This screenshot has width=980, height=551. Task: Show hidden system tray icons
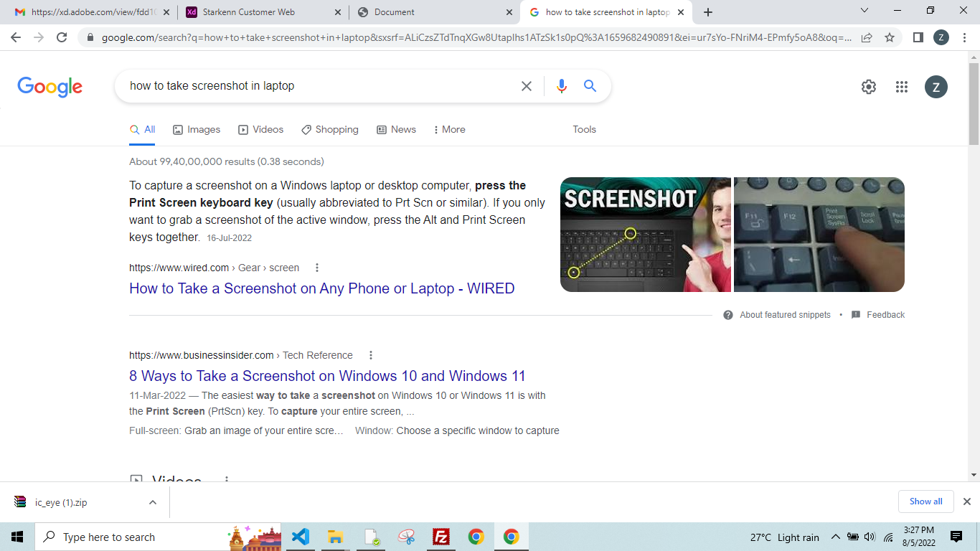pyautogui.click(x=835, y=537)
